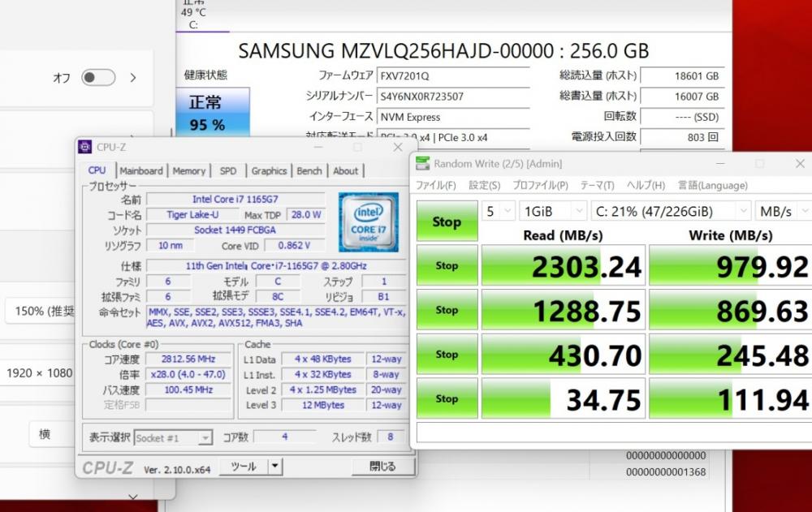Click the CrystalDiskMark title bar icon

pos(422,164)
